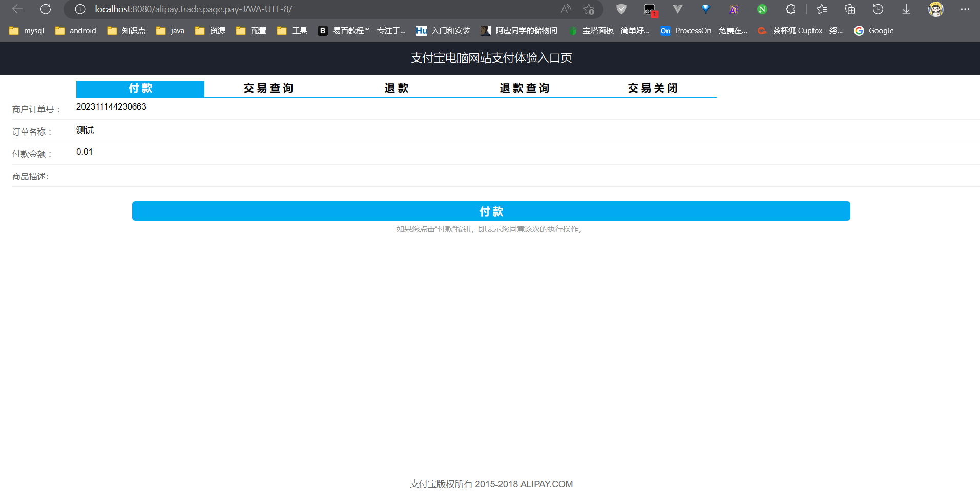
Task: Open the Vue devtools extension icon
Action: [x=678, y=9]
